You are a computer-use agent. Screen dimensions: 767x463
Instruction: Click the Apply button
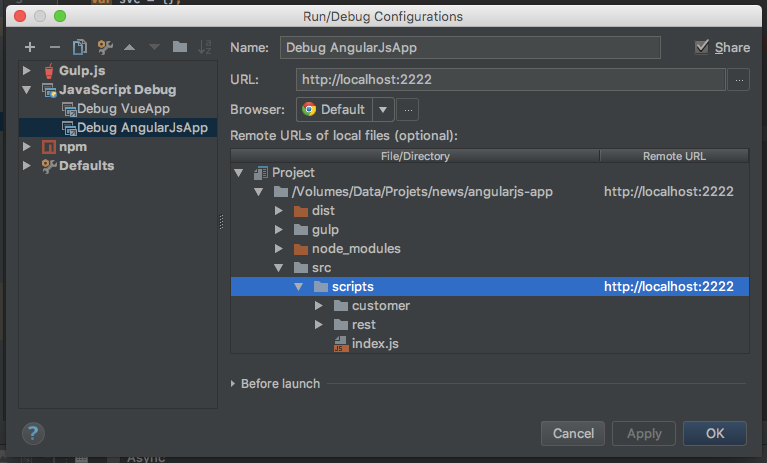(644, 434)
